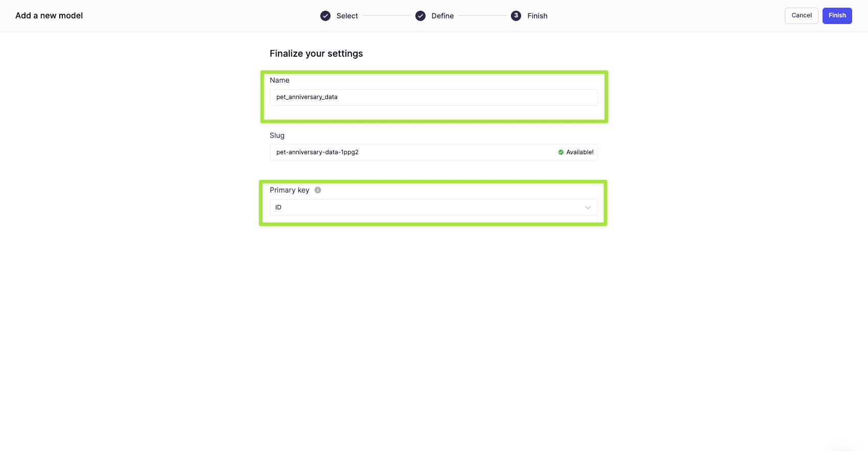The image size is (868, 451).
Task: Go to the Select step label
Action: (x=347, y=16)
